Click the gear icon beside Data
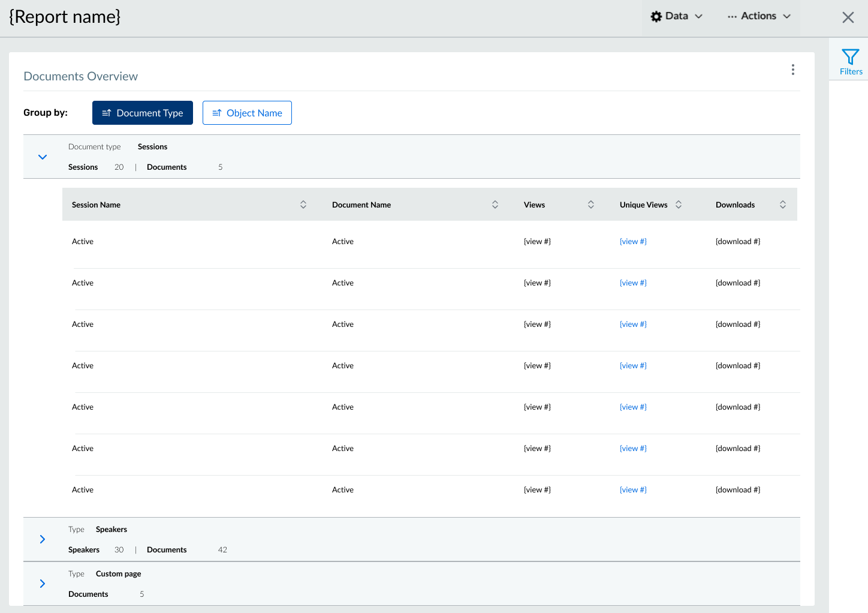Screen dimensions: 868x613 click(x=656, y=16)
